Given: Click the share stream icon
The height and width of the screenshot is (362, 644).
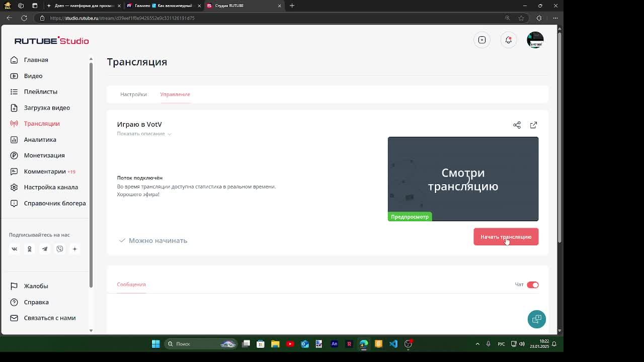Looking at the screenshot, I should pos(517,125).
